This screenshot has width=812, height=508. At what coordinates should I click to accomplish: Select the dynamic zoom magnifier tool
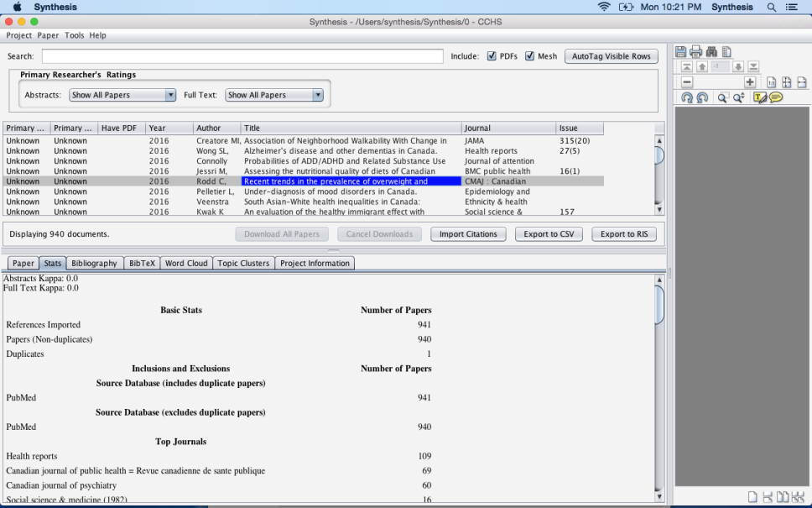[x=738, y=97]
